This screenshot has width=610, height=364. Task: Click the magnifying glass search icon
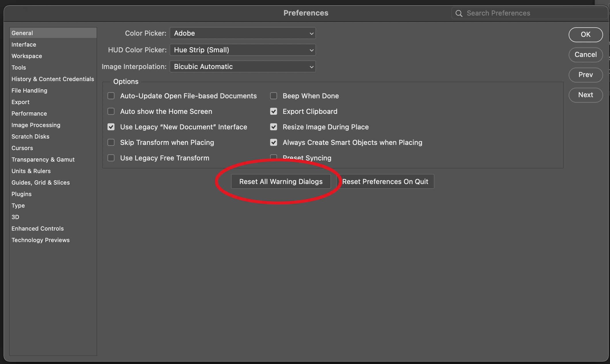tap(459, 13)
